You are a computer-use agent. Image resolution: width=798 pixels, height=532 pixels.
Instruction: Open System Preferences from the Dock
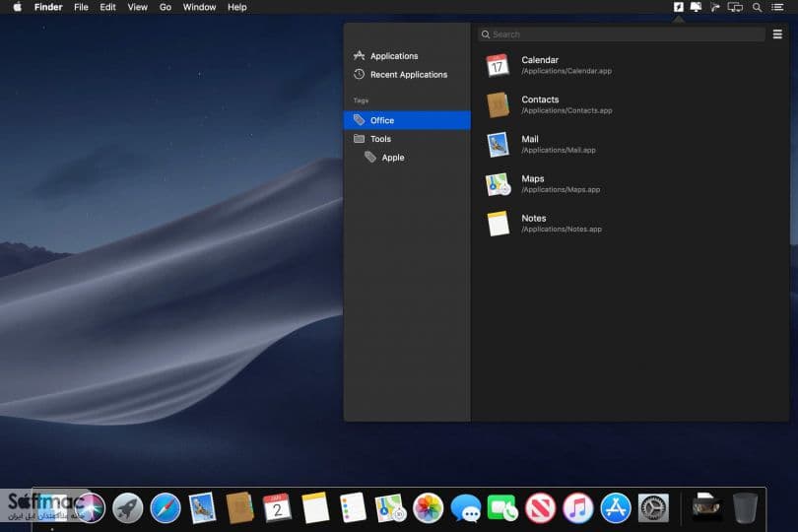click(653, 507)
